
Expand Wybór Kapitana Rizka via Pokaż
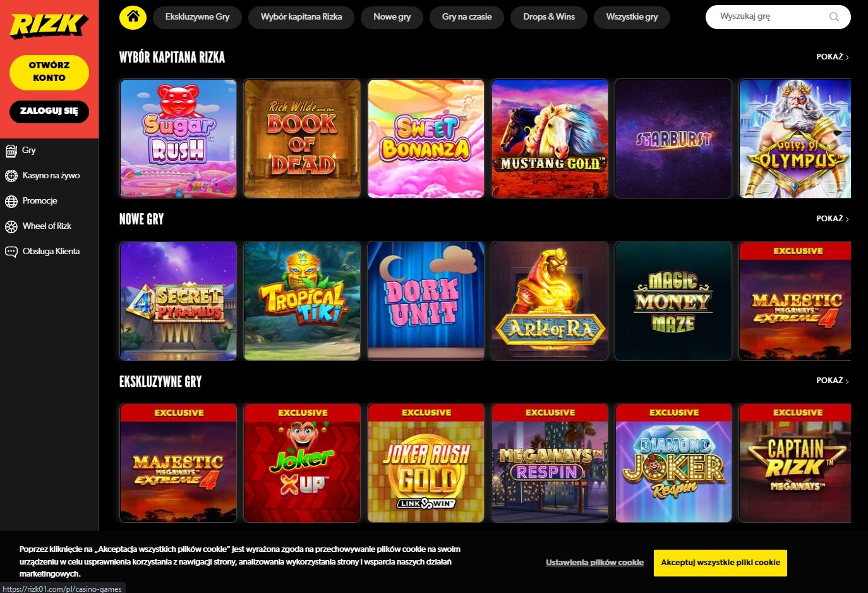pyautogui.click(x=832, y=57)
